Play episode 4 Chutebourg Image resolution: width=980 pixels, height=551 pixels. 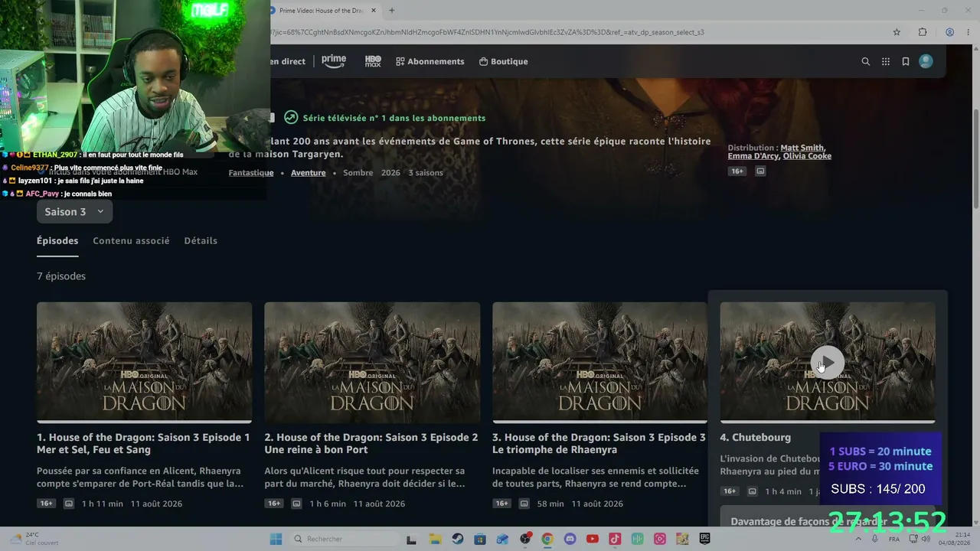[828, 363]
